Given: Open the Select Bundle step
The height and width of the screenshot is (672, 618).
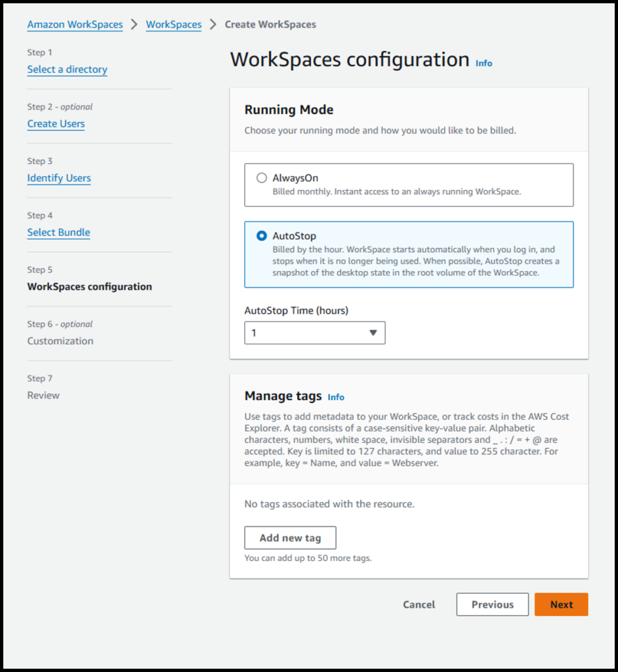Looking at the screenshot, I should 58,232.
